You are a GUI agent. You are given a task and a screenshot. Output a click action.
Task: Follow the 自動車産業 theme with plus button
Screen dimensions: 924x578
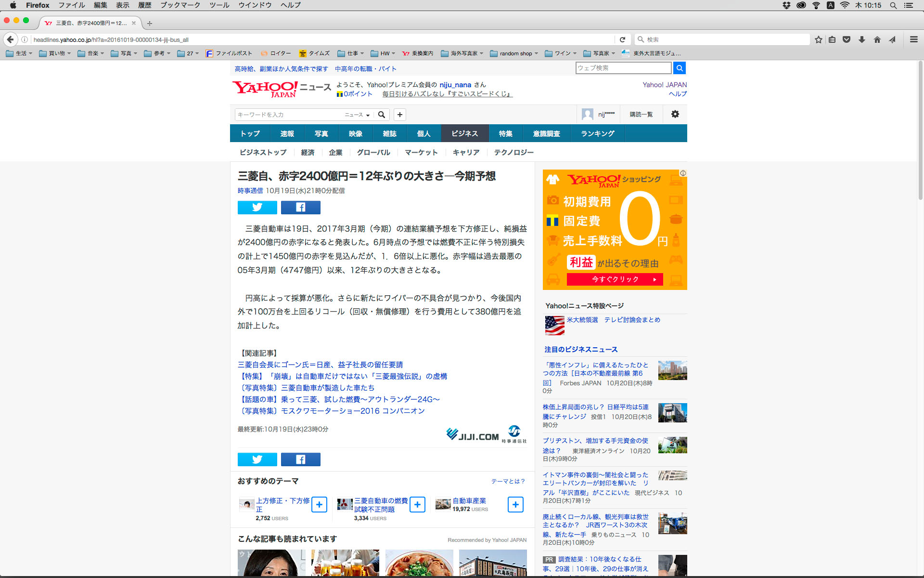tap(515, 504)
